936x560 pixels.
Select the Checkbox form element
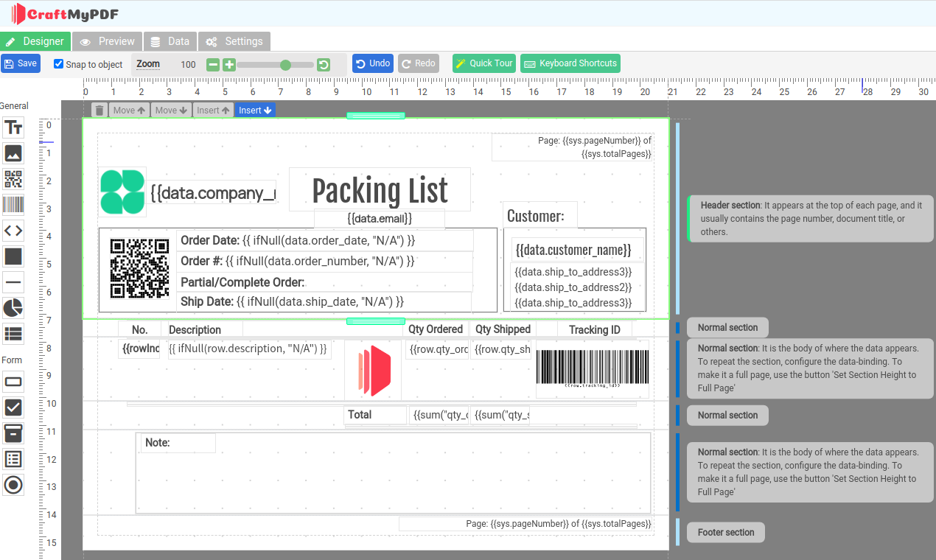(x=13, y=407)
